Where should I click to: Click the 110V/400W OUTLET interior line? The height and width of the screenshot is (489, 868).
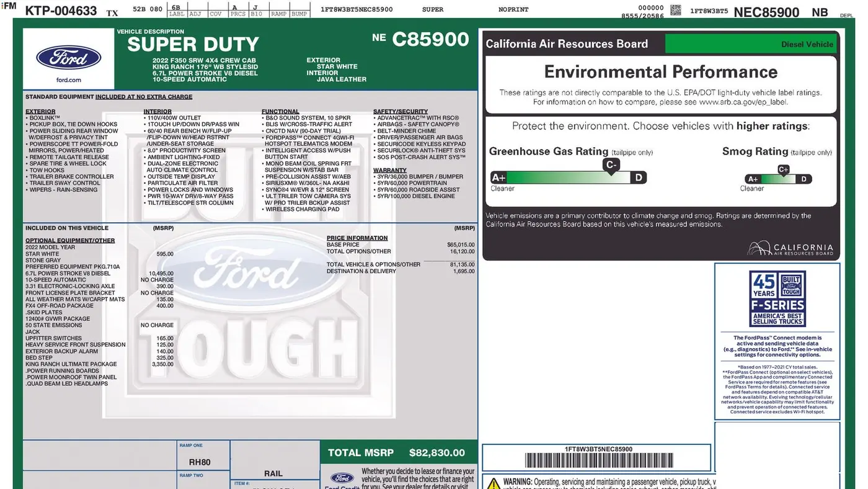click(172, 118)
